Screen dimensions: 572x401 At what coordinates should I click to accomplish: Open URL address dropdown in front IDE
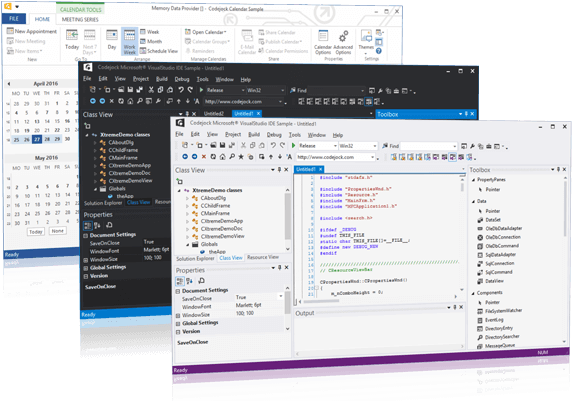click(x=372, y=157)
